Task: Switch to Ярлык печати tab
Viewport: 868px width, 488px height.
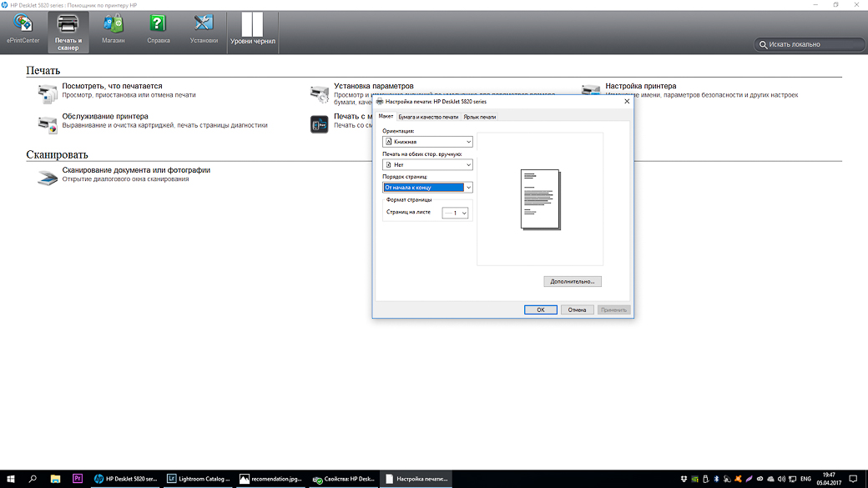Action: tap(479, 117)
